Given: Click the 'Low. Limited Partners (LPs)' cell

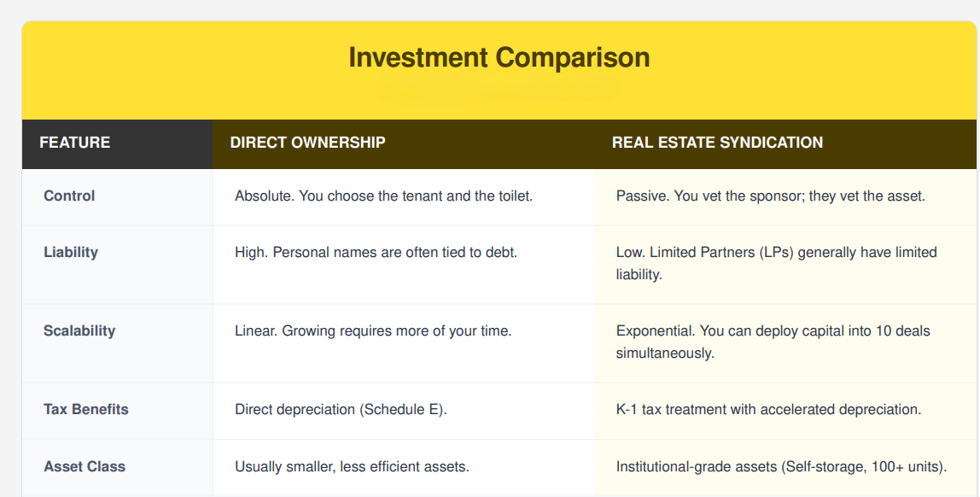Looking at the screenshot, I should [x=785, y=265].
